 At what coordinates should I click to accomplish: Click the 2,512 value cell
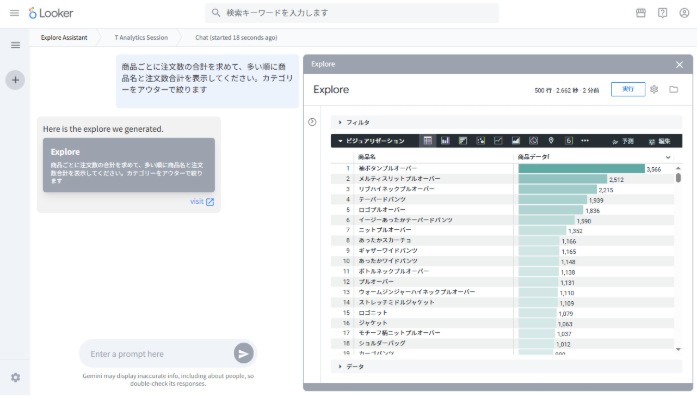pos(616,180)
